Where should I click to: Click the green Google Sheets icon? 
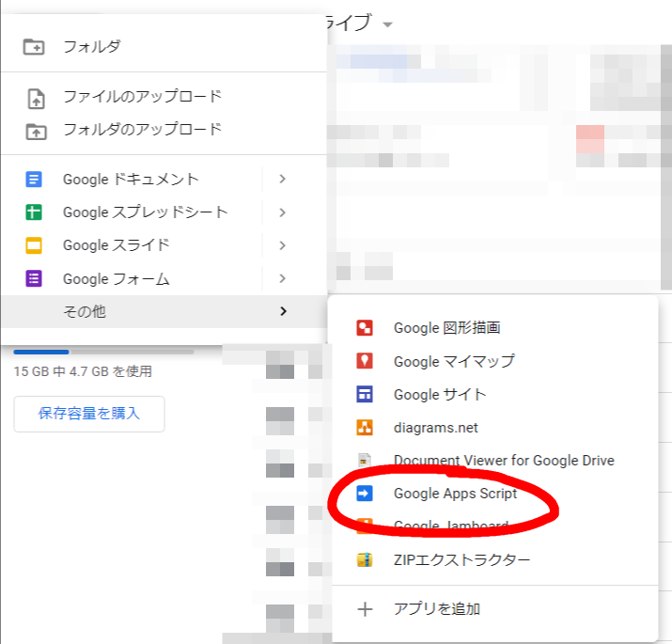(34, 212)
